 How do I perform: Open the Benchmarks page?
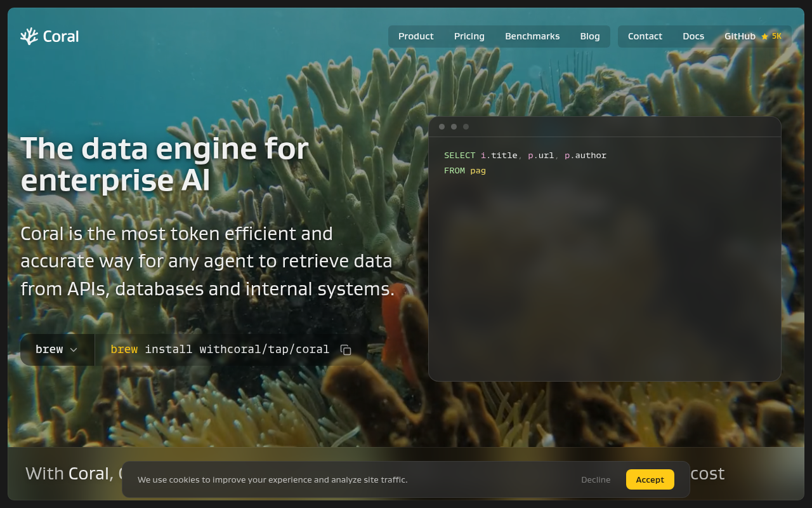[532, 36]
